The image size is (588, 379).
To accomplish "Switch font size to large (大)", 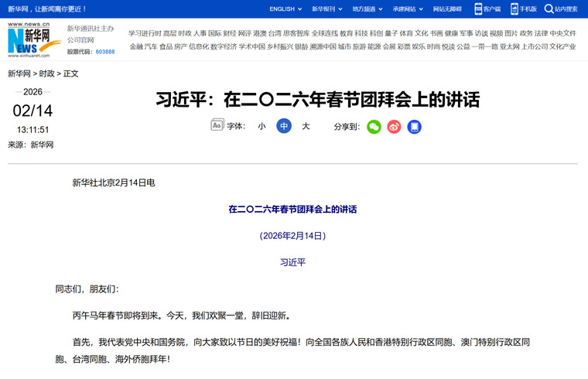I will pos(306,126).
